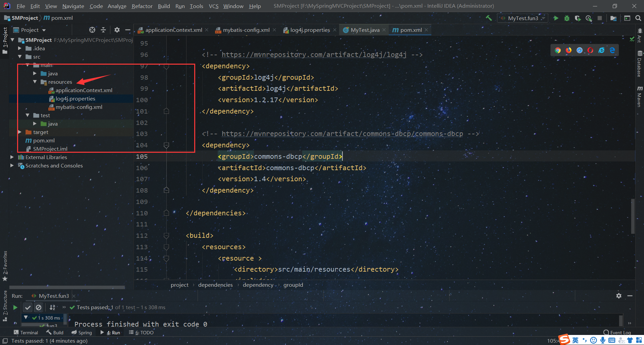Image resolution: width=644 pixels, height=345 pixels.
Task: Toggle the tool window bars icon in status bar
Action: coord(5,341)
